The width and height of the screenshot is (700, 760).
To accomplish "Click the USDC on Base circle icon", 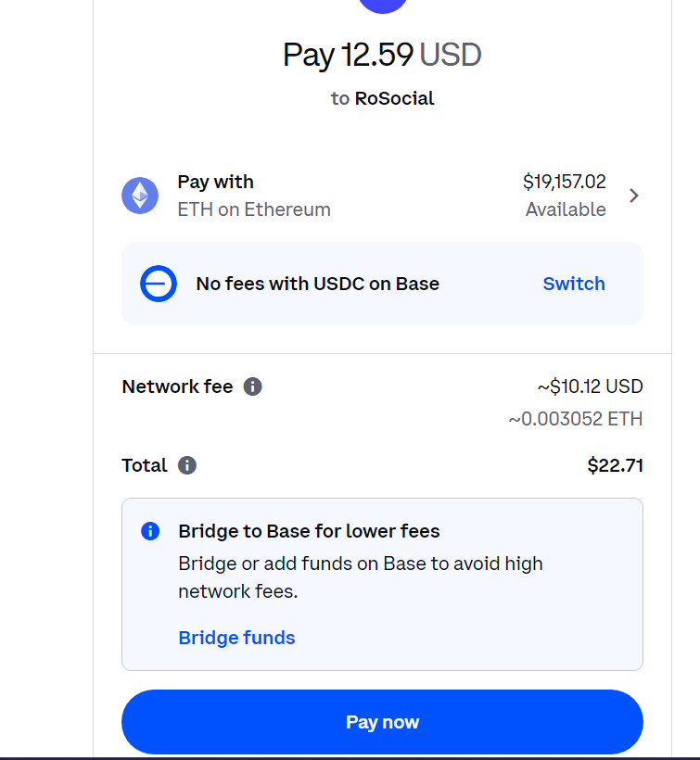I will pyautogui.click(x=158, y=284).
